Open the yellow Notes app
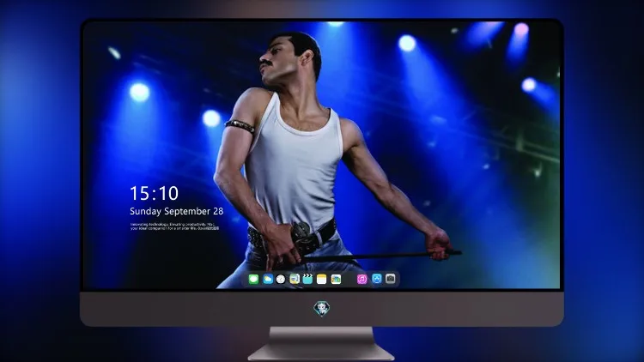 click(x=322, y=280)
